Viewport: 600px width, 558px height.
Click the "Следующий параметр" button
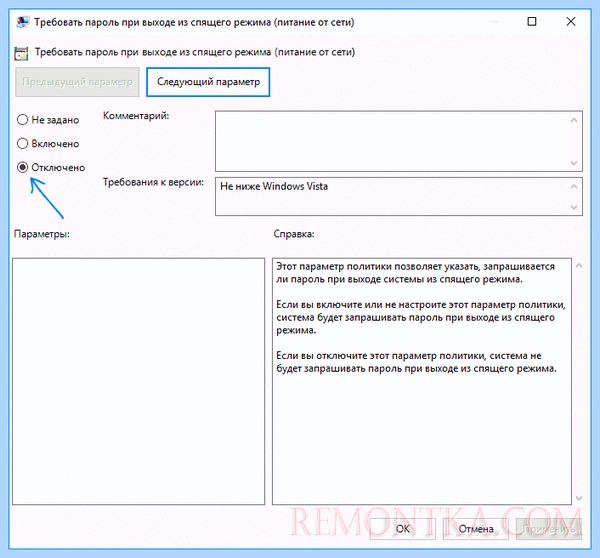click(208, 82)
